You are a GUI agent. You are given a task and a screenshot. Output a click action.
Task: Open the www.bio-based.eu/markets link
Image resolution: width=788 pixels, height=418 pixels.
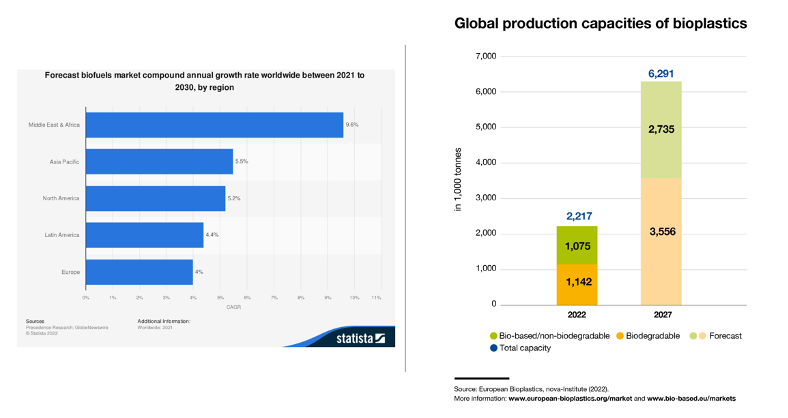click(x=689, y=397)
